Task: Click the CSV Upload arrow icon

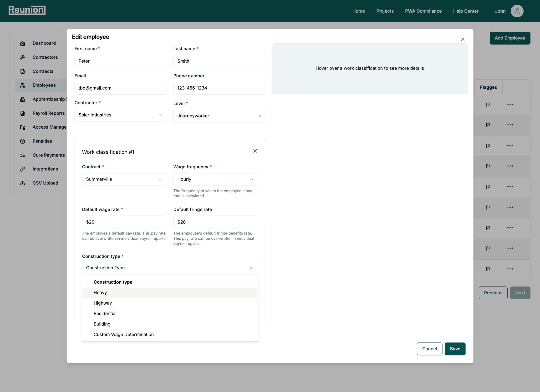Action: pos(23,183)
